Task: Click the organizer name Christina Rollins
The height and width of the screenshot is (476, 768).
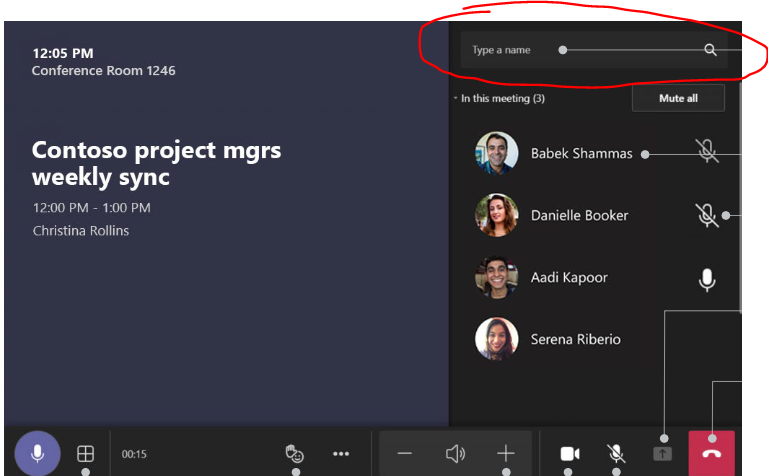Action: [81, 231]
